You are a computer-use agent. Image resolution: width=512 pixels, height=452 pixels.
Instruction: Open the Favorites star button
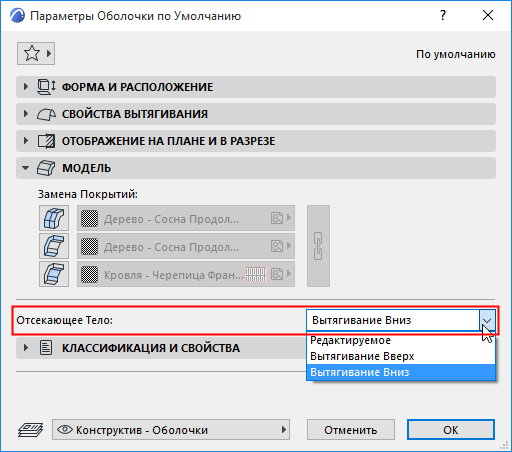tap(36, 53)
